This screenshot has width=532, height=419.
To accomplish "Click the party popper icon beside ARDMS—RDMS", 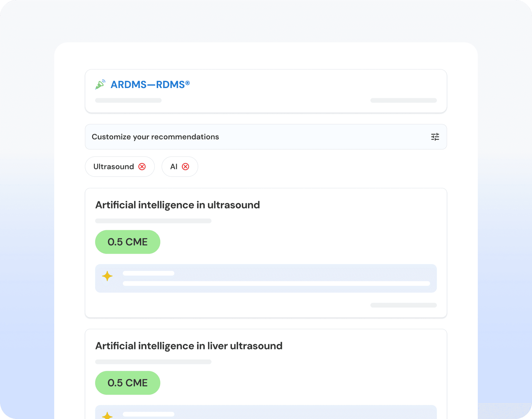I will [x=100, y=84].
